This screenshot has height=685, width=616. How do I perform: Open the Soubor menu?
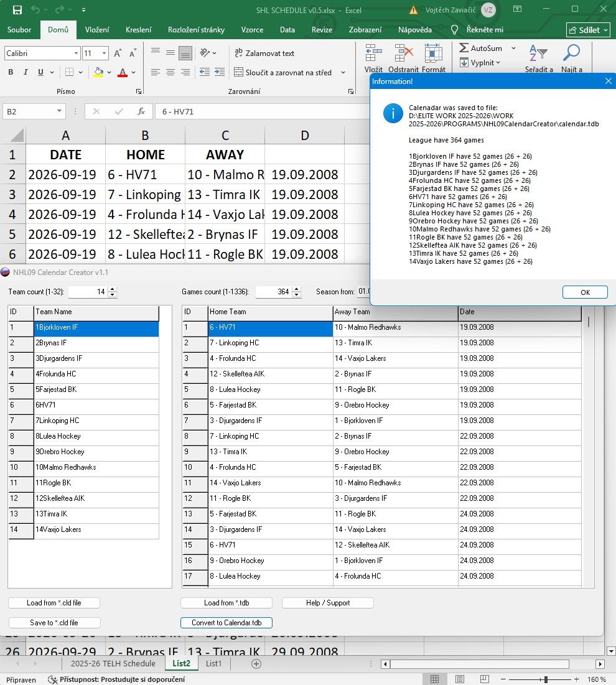click(x=19, y=30)
